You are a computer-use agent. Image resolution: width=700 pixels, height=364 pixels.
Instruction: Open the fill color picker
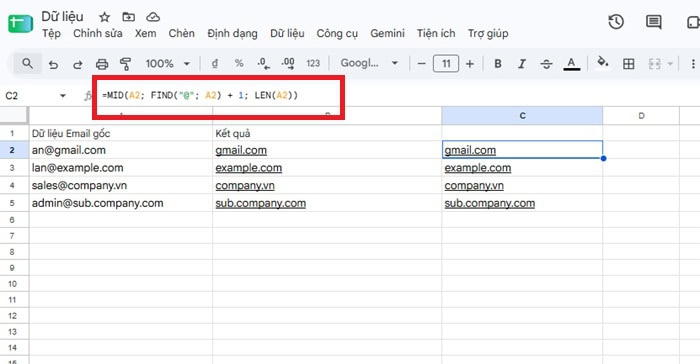(x=603, y=63)
